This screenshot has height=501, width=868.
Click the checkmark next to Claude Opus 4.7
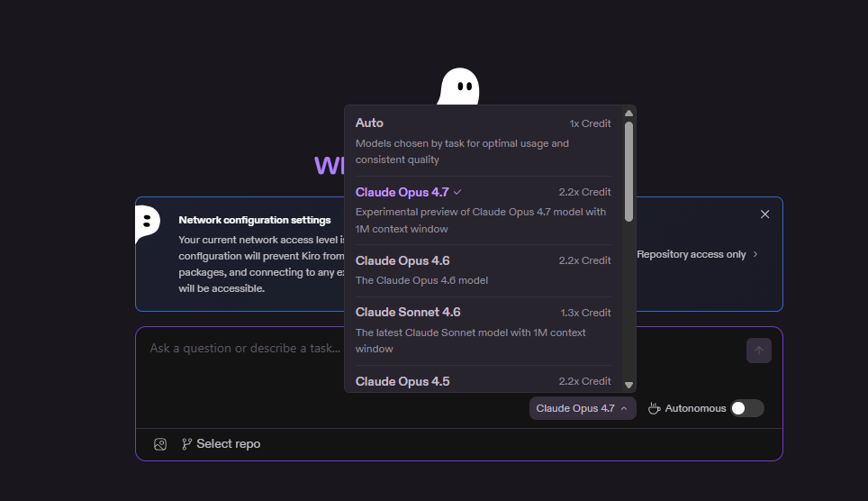[457, 192]
